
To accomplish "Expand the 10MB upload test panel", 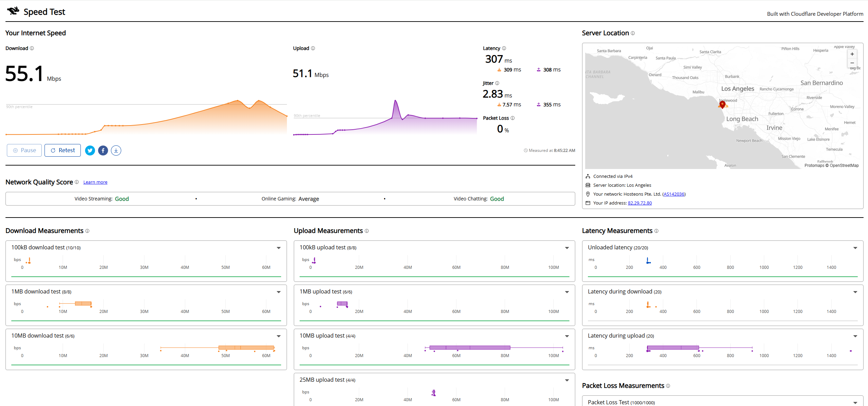I will click(x=567, y=336).
